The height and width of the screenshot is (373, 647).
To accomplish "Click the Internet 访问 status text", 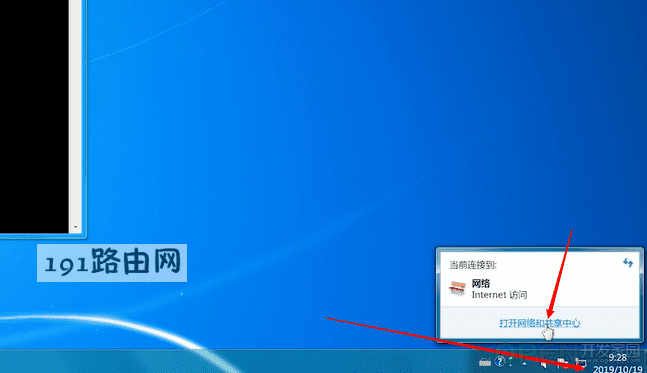I will (499, 295).
